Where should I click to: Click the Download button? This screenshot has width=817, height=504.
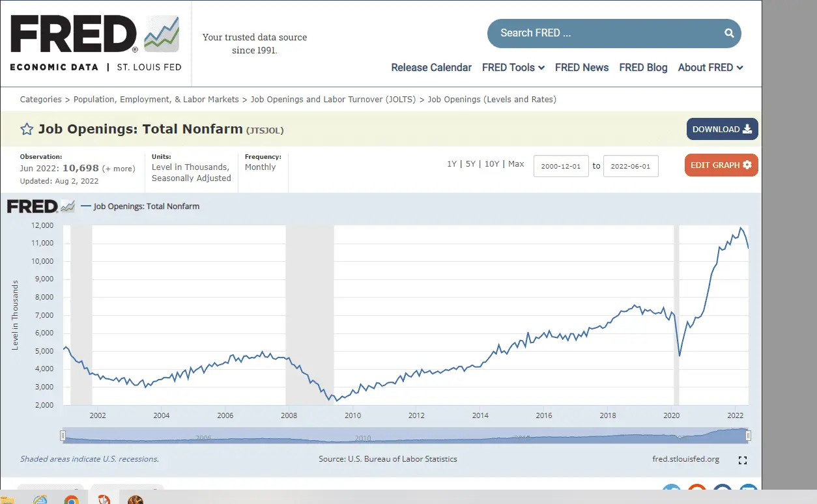[722, 129]
